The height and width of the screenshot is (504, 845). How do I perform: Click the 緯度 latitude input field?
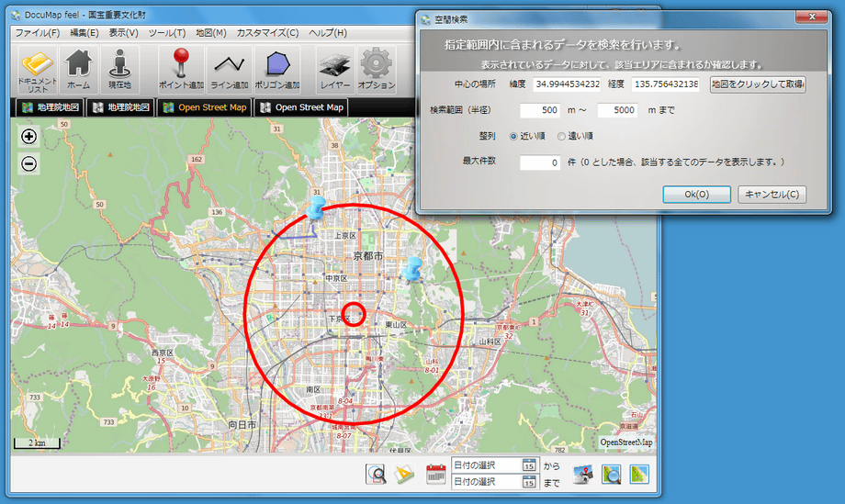click(x=567, y=84)
